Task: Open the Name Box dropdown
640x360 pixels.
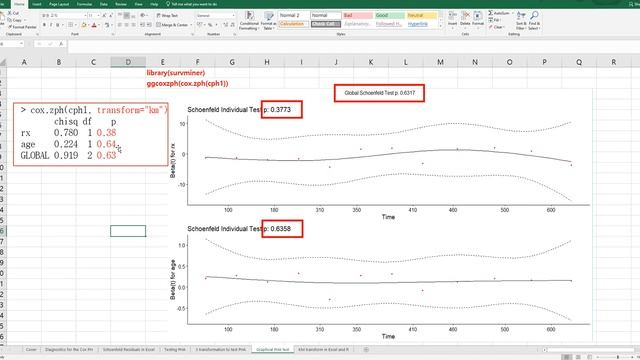Action: click(x=21, y=44)
